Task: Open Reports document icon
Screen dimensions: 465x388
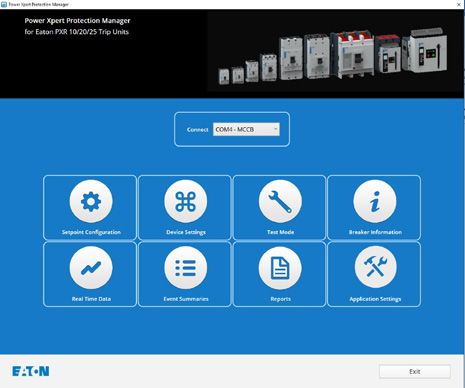Action: coord(280,268)
